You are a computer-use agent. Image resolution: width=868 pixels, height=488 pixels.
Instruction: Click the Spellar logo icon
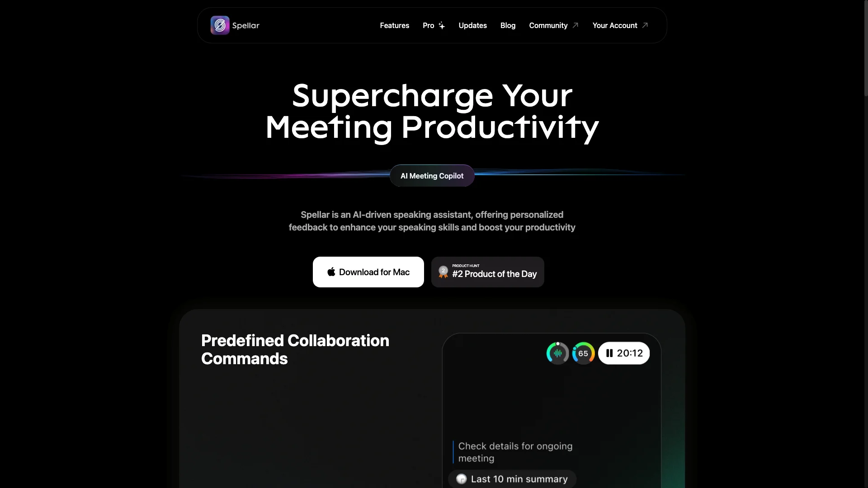click(x=219, y=25)
